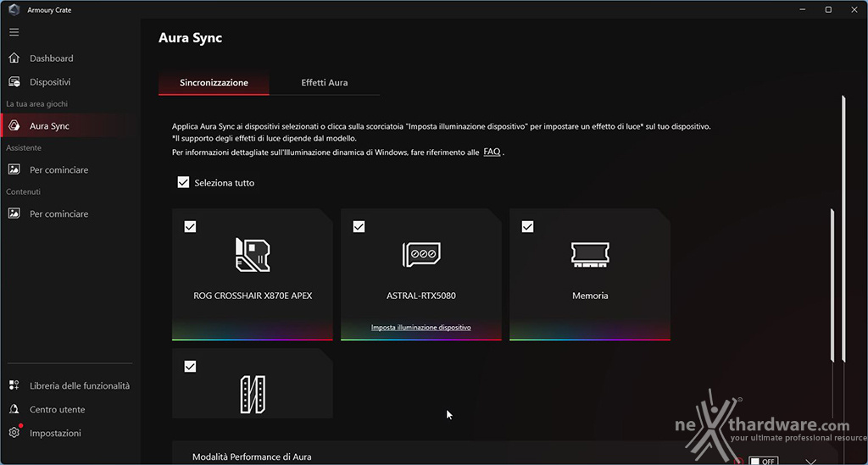Viewport: 868px width, 465px height.
Task: Click the Aura Sync sidebar icon
Action: [x=14, y=125]
